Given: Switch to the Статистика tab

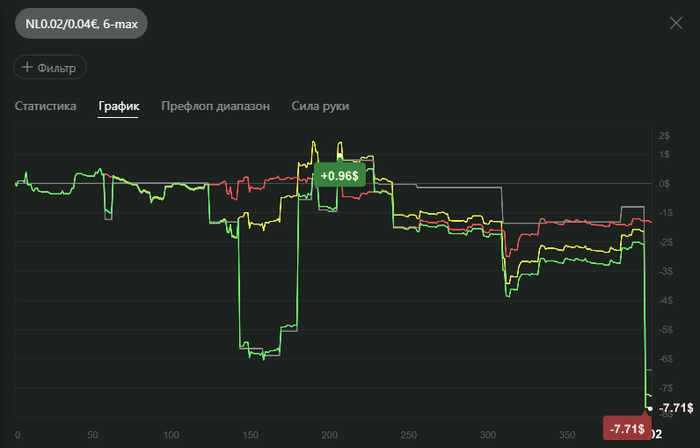Looking at the screenshot, I should click(x=45, y=106).
